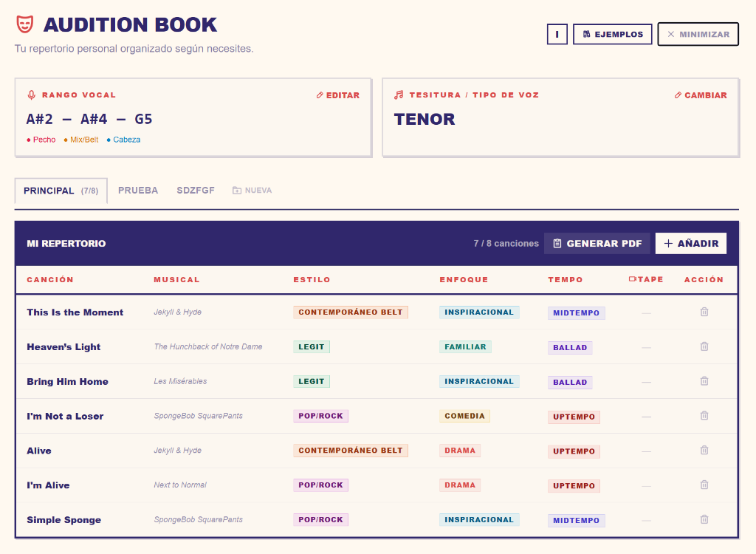
Task: Click the TENOR voice type text
Action: click(x=425, y=119)
